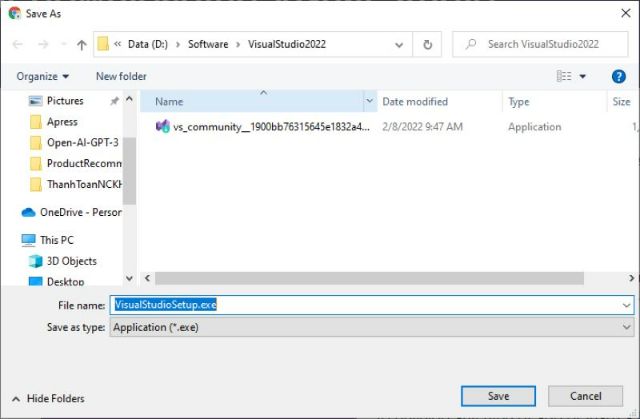Refresh the VisualStudio2022 folder view
The image size is (640, 419).
point(427,44)
